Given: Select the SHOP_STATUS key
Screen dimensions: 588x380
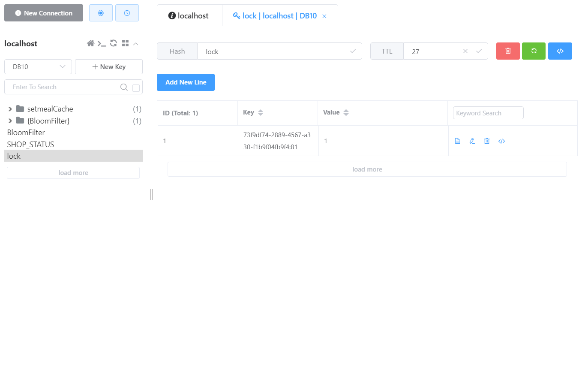Looking at the screenshot, I should [x=73, y=145].
